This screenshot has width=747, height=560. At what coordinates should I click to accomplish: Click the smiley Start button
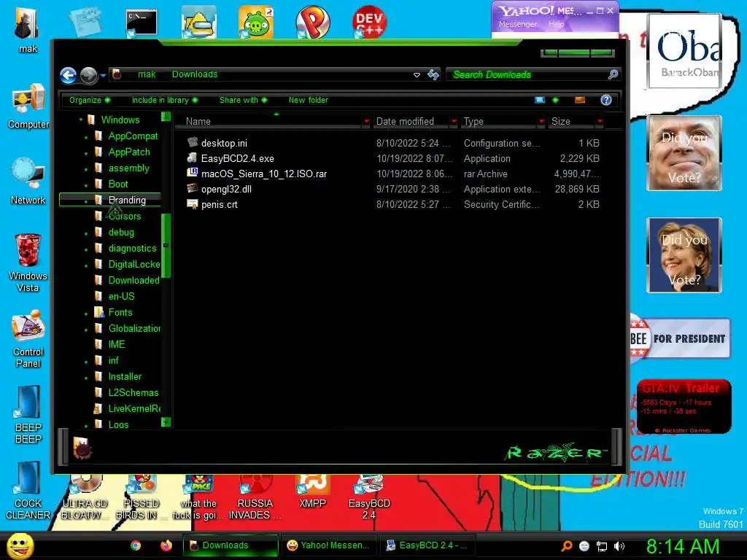[x=20, y=545]
